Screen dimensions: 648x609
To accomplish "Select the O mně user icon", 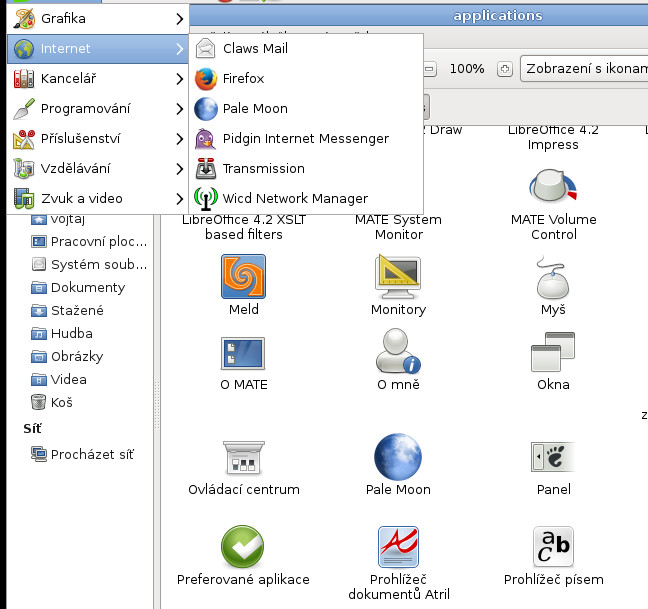I will (x=398, y=351).
